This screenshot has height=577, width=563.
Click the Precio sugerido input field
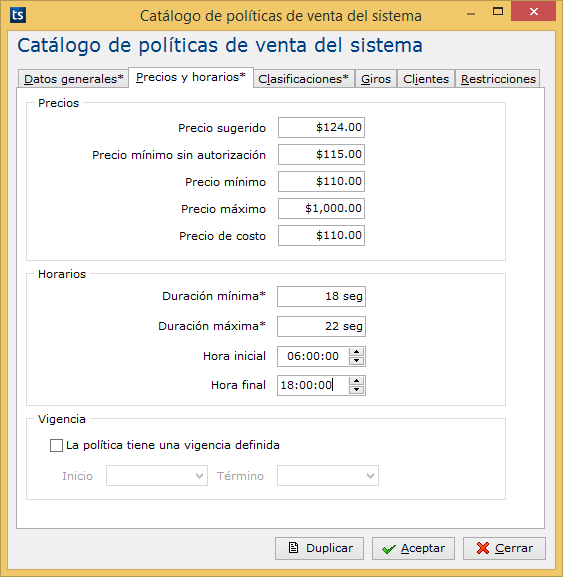[x=321, y=127]
